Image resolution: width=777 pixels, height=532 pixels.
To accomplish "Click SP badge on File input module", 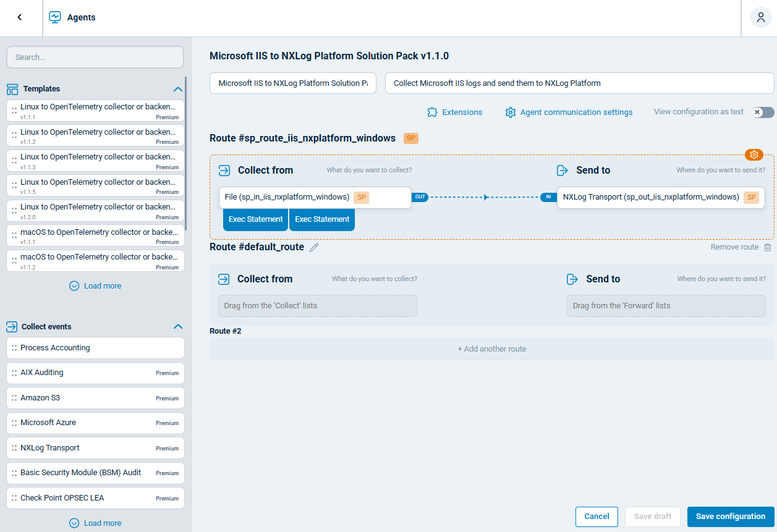I will [x=361, y=197].
